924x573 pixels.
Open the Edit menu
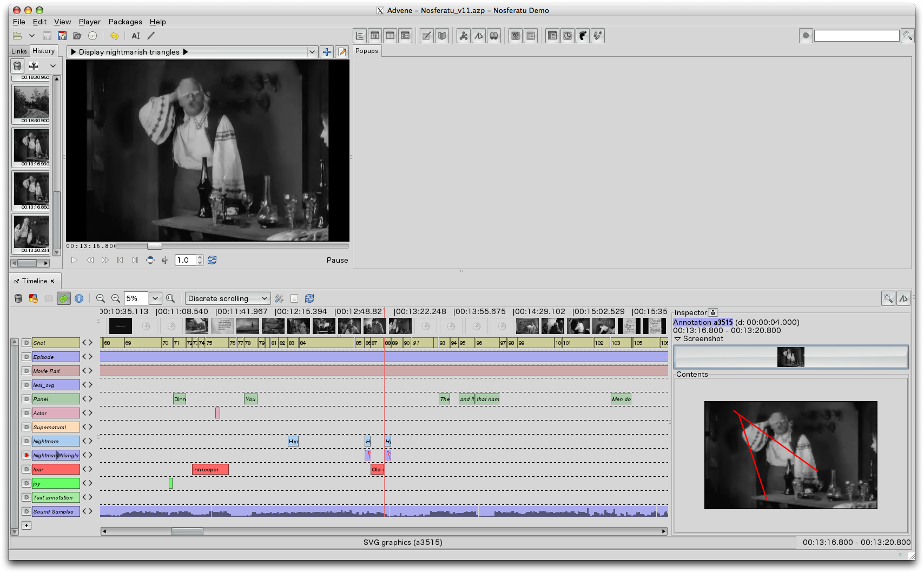[x=39, y=22]
